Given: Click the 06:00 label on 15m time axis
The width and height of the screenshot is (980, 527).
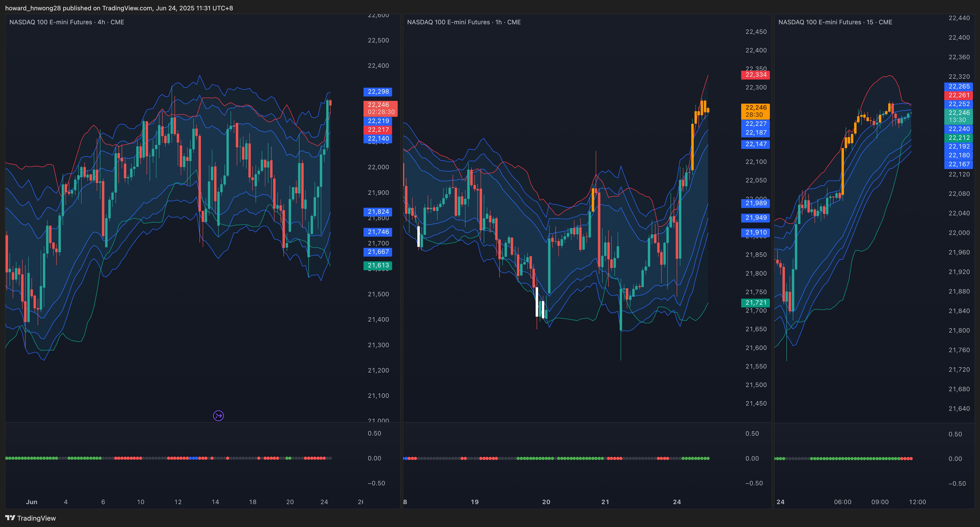Looking at the screenshot, I should click(x=843, y=502).
